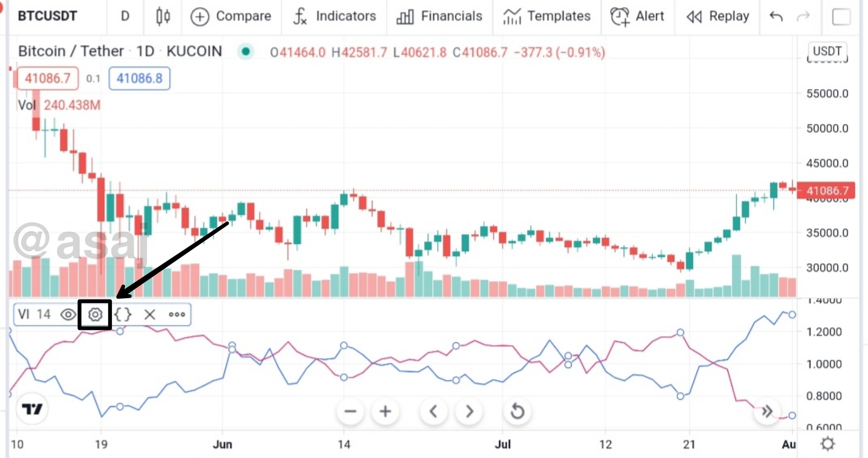868x458 pixels.
Task: Click the redo arrow in toolbar
Action: (803, 17)
